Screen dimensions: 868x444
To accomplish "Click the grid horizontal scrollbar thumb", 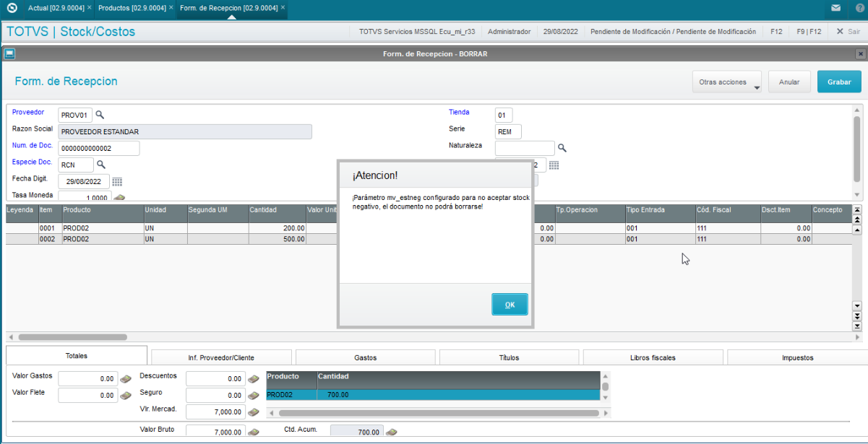I will (72, 337).
